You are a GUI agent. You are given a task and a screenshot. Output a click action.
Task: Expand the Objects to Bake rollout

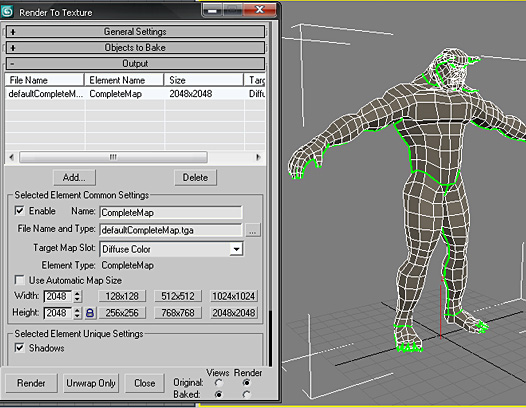pos(135,48)
